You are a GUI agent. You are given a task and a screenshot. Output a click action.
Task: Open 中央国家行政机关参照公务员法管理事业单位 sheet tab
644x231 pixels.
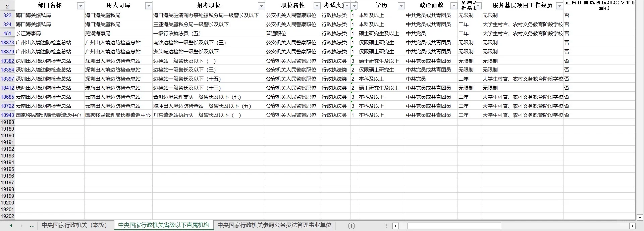click(274, 225)
